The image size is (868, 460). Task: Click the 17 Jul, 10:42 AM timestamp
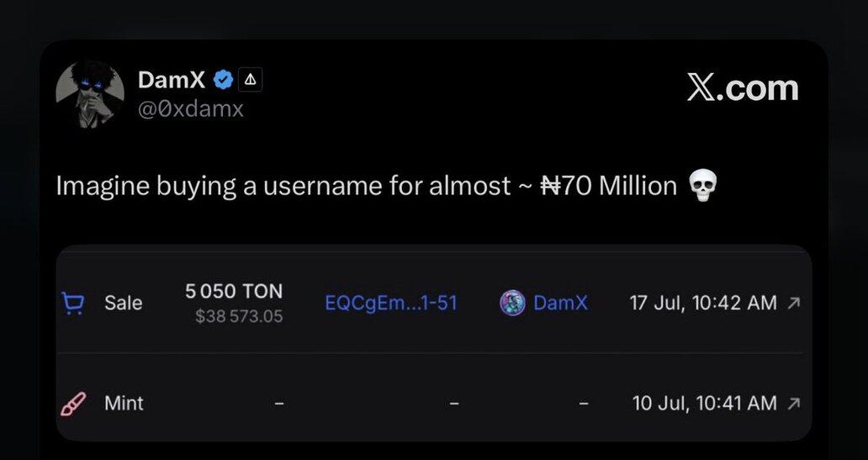(702, 303)
